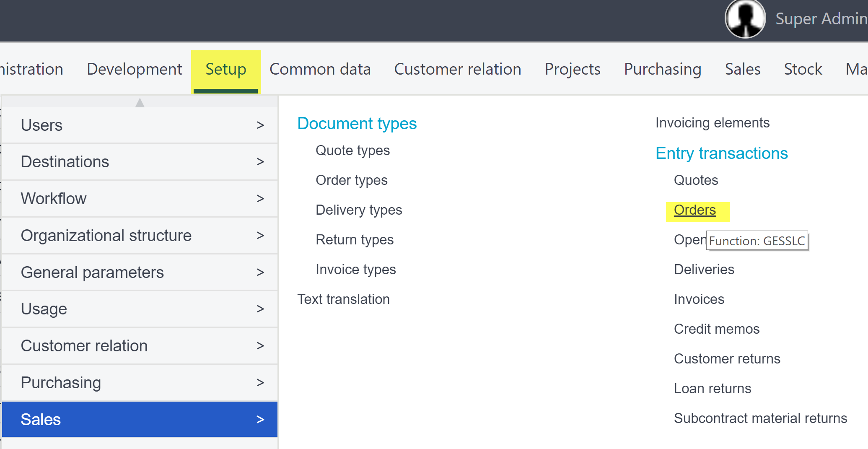Open the Text translation link

click(343, 299)
